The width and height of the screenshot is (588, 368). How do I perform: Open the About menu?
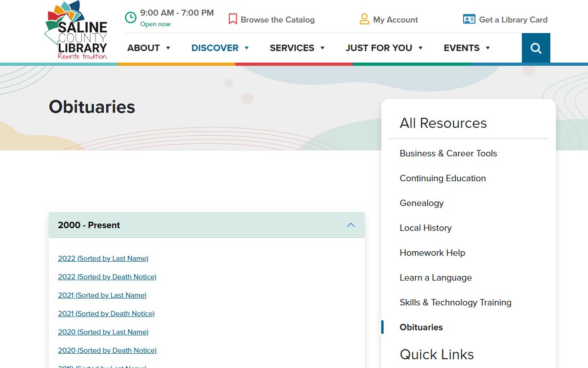click(x=143, y=48)
